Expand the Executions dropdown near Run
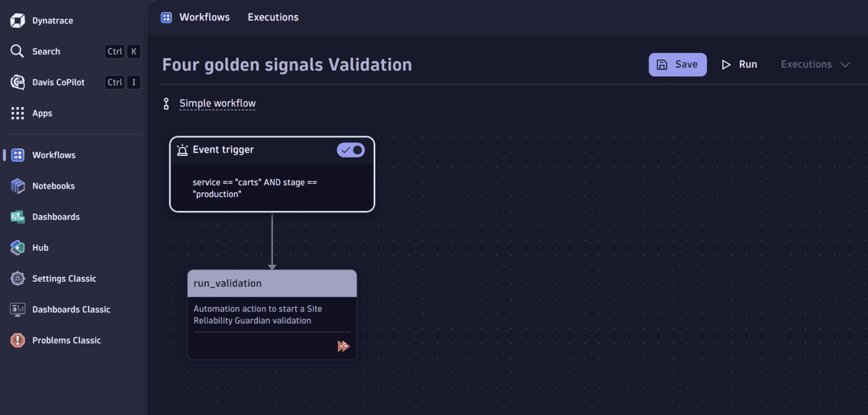Screen dimensions: 868x415 (x=815, y=64)
